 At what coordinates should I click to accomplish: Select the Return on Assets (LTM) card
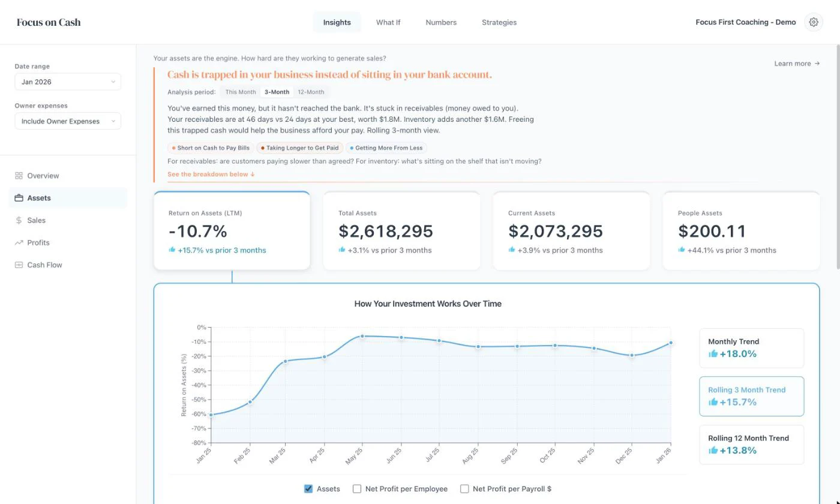pos(232,231)
